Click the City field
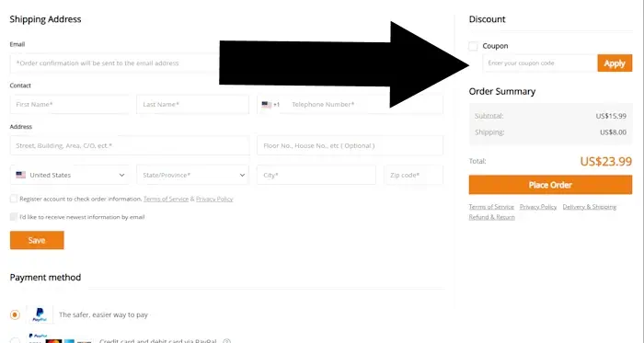The height and width of the screenshot is (343, 644). click(316, 175)
